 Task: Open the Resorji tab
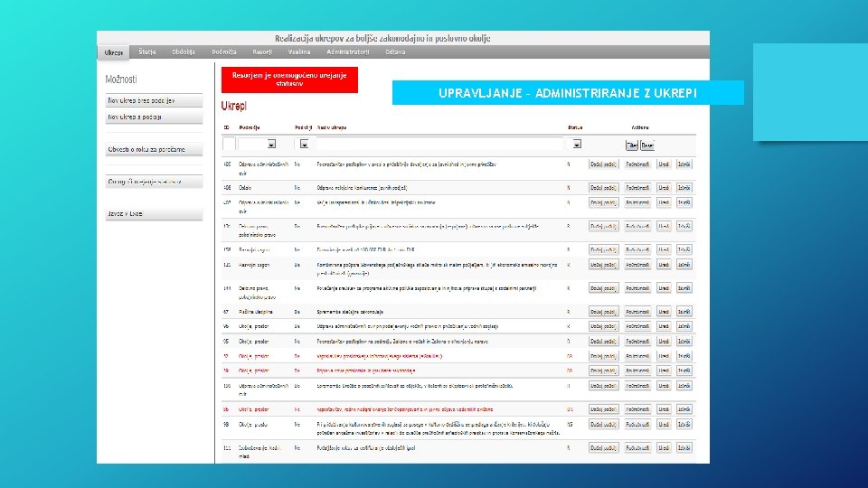262,52
